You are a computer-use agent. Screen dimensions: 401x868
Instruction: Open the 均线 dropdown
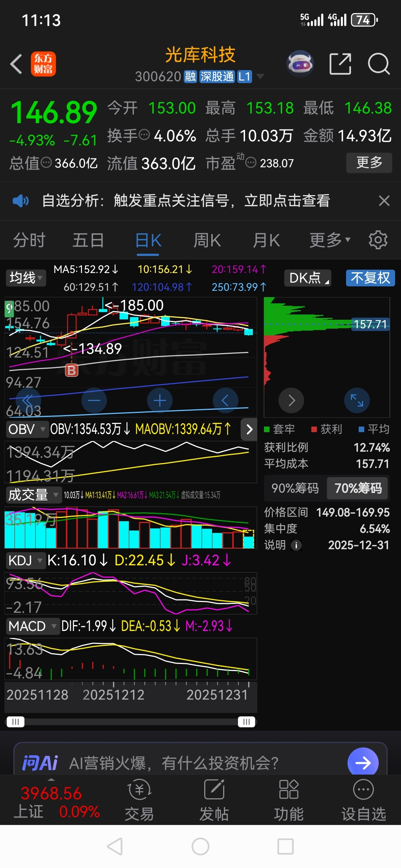26,278
